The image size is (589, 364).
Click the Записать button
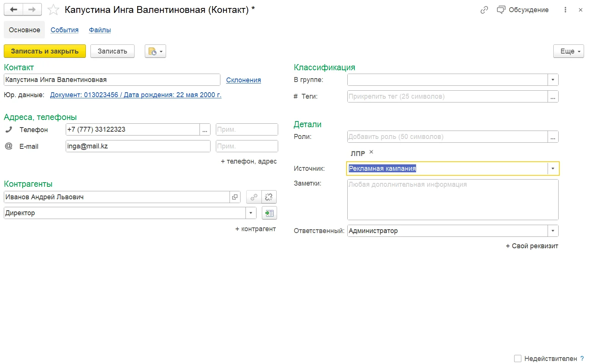112,51
